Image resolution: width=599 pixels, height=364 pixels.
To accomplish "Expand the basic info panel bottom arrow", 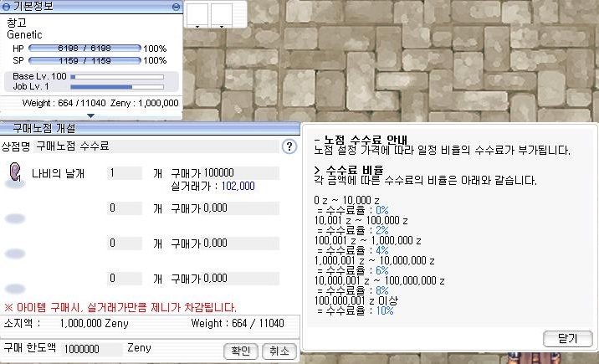I will click(90, 116).
